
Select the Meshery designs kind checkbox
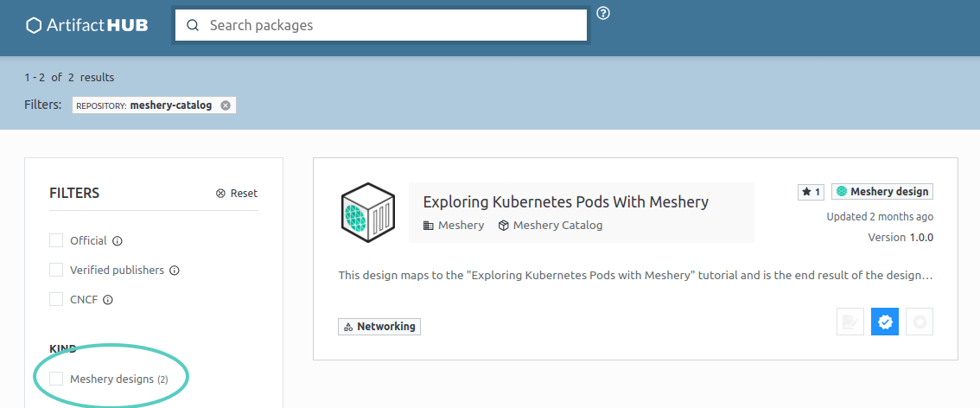(56, 379)
